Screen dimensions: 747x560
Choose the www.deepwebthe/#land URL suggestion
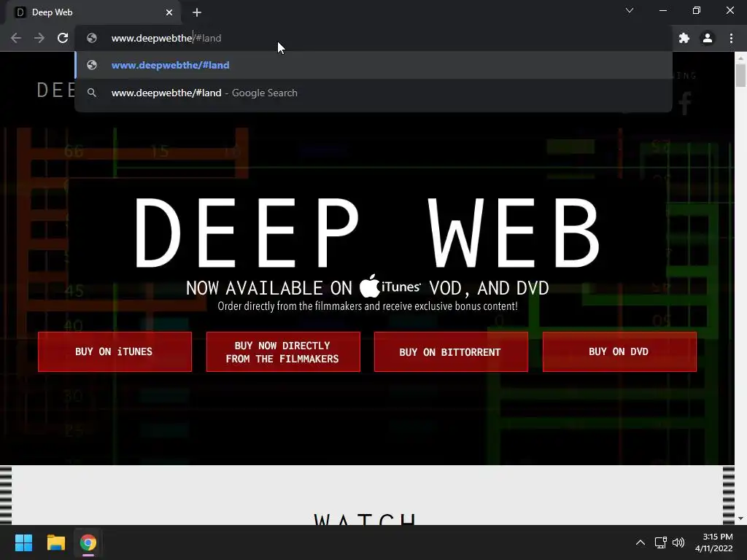tap(373, 65)
